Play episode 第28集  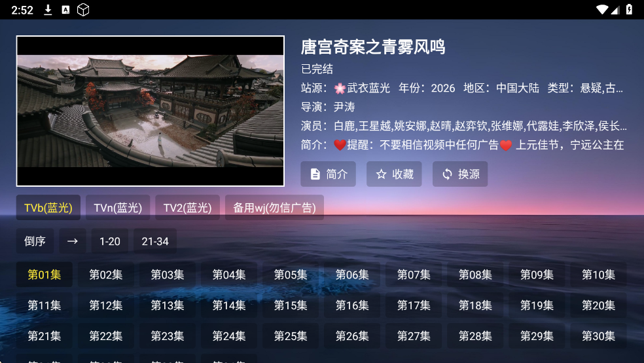click(x=476, y=336)
